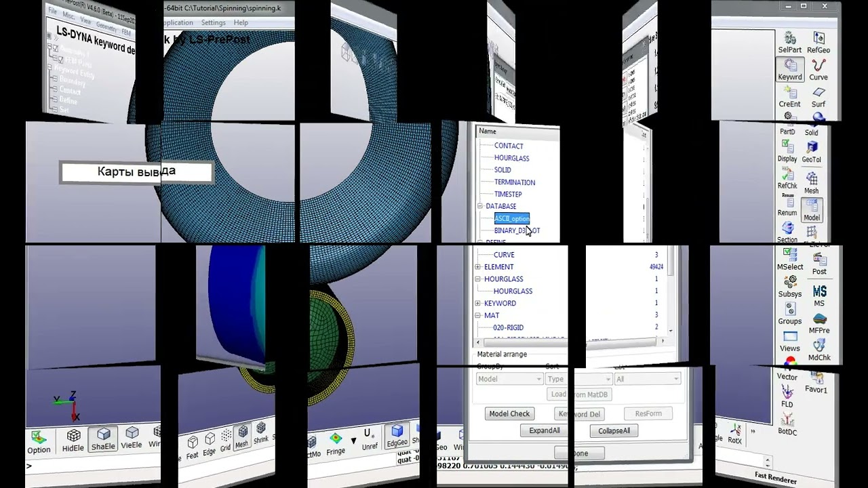Click the HidEle hidden-line render icon

(73, 440)
